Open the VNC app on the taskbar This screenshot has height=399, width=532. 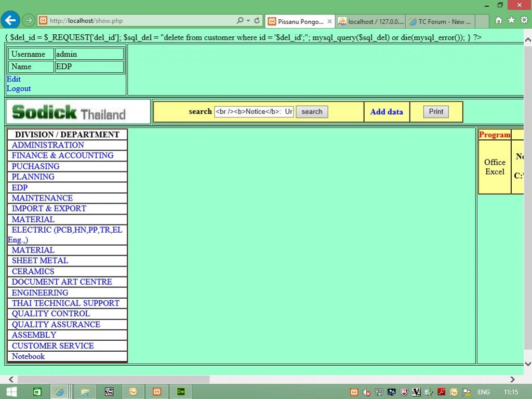[109, 392]
